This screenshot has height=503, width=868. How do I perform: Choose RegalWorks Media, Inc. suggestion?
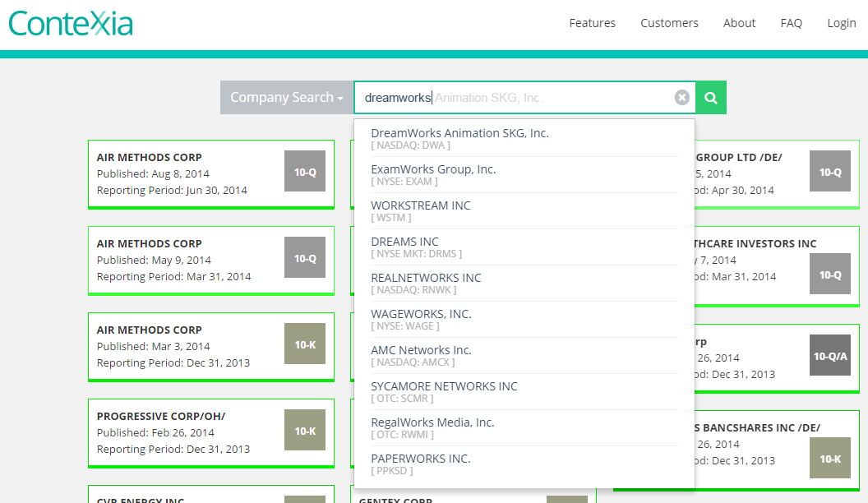tap(524, 427)
